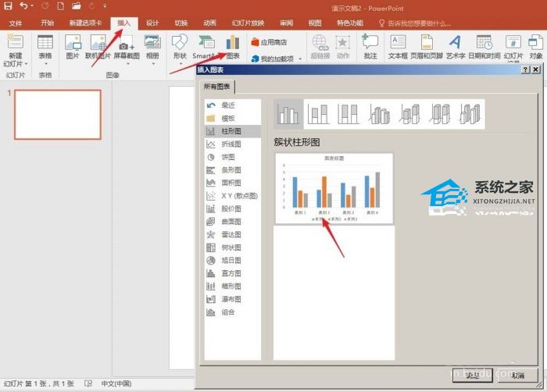Switch to Review (审阅) tab
This screenshot has height=392, width=547.
point(286,23)
